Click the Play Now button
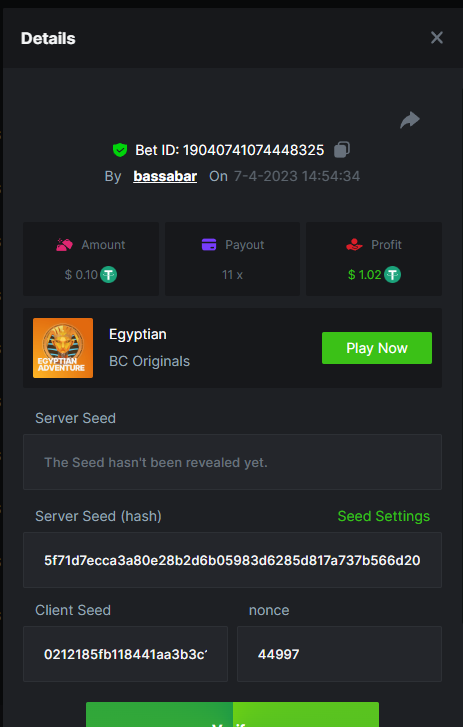The height and width of the screenshot is (727, 463). coord(377,348)
